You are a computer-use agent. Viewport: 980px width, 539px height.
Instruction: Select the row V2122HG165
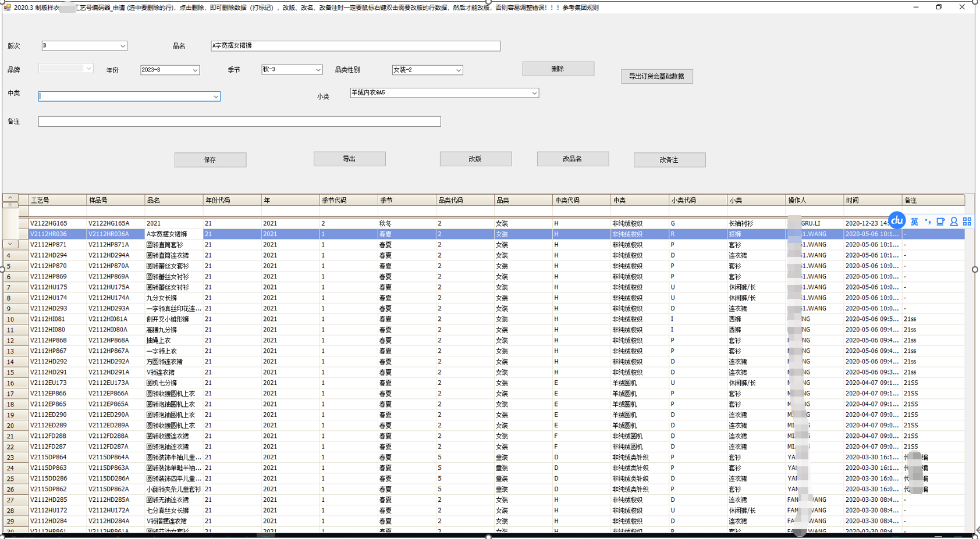(x=497, y=223)
